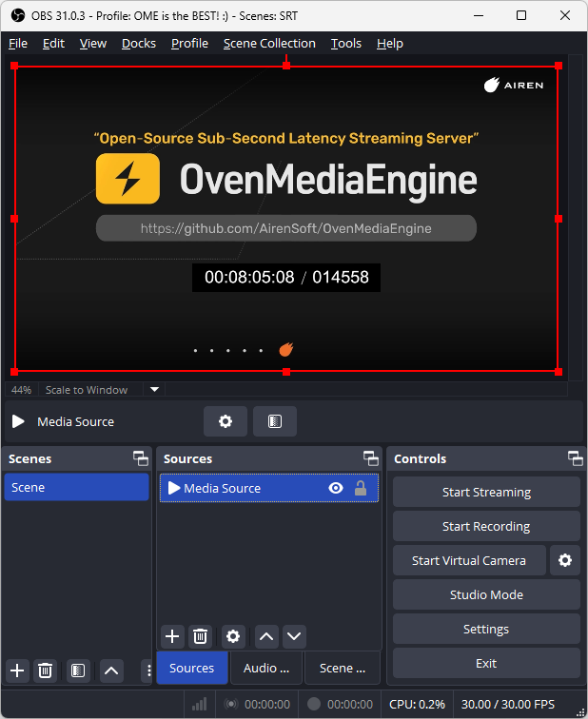Screen dimensions: 588x719
Task: Toggle the lock on Media Source
Action: tap(361, 488)
